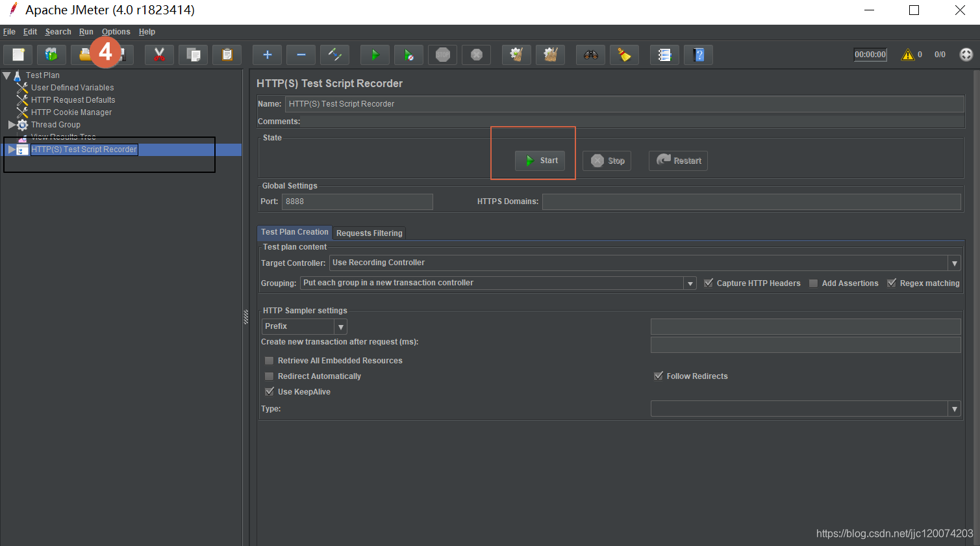Viewport: 980px width, 546px height.
Task: Select User Defined Variables in tree
Action: [x=73, y=88]
